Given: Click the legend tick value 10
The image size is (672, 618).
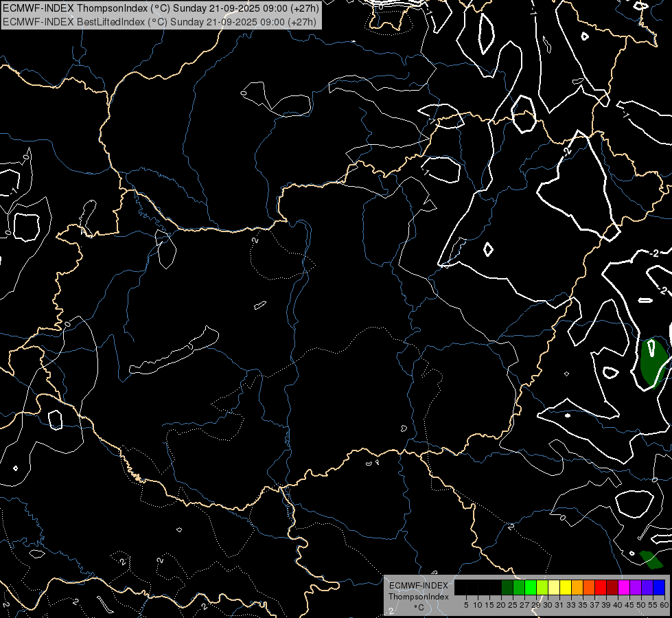Looking at the screenshot, I should (478, 605).
